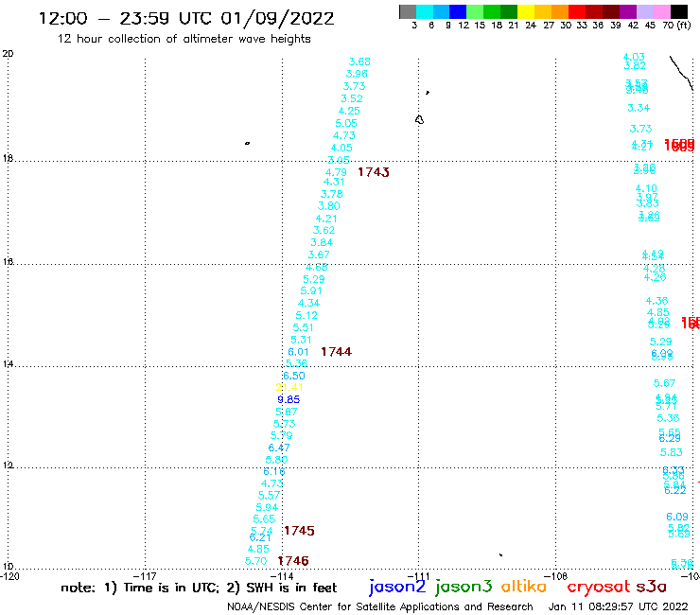The height and width of the screenshot is (615, 700).
Task: Select the dark blue legend swatch
Action: 458,11
